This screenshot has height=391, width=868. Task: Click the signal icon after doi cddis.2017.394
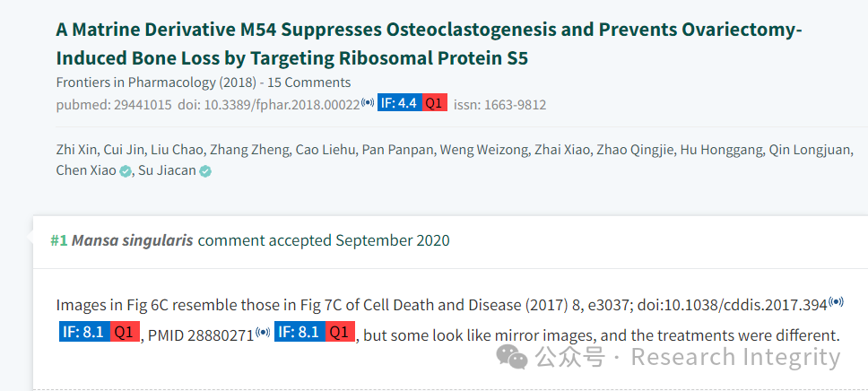pos(836,302)
